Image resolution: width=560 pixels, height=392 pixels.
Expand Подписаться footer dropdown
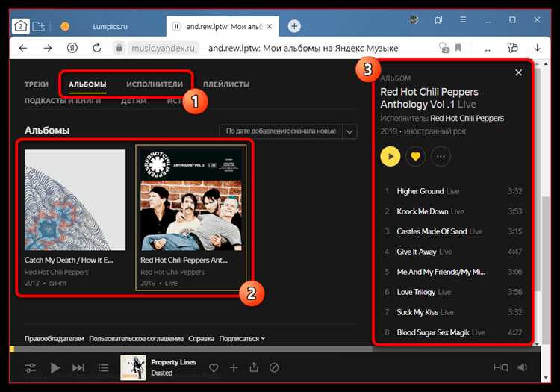(x=242, y=338)
